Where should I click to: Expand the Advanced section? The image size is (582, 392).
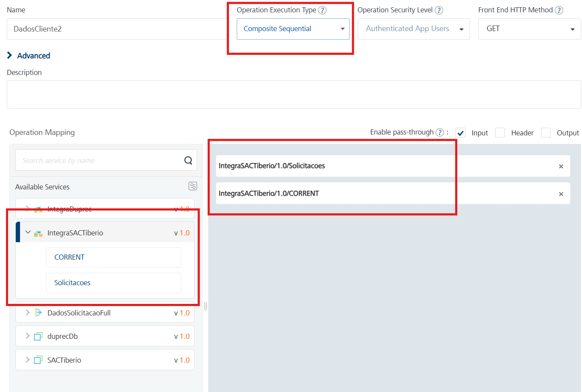tap(29, 56)
